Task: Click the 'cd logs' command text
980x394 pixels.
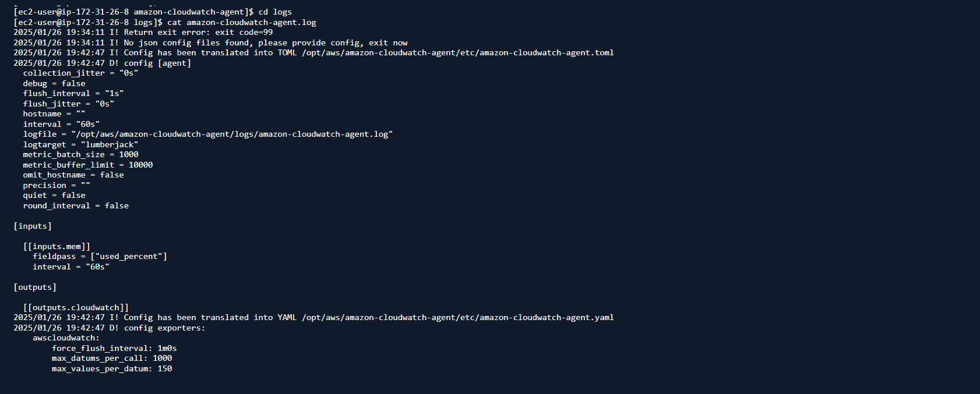Action: click(275, 12)
